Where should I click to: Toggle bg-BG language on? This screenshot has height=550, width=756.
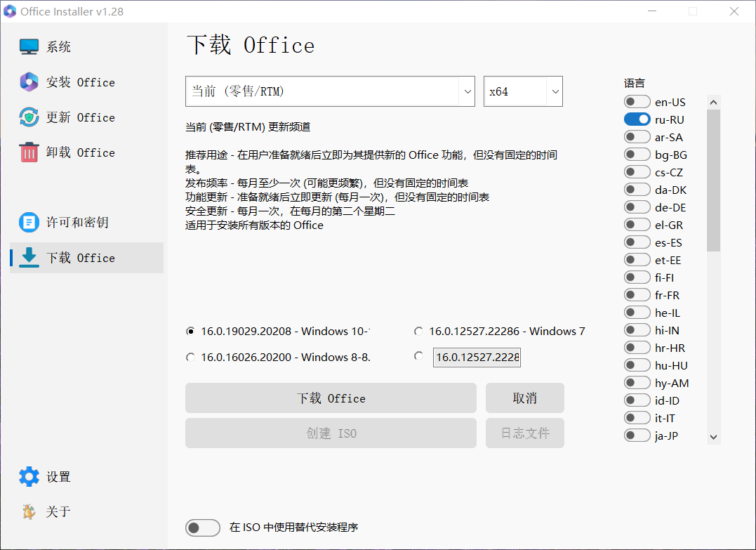point(637,155)
